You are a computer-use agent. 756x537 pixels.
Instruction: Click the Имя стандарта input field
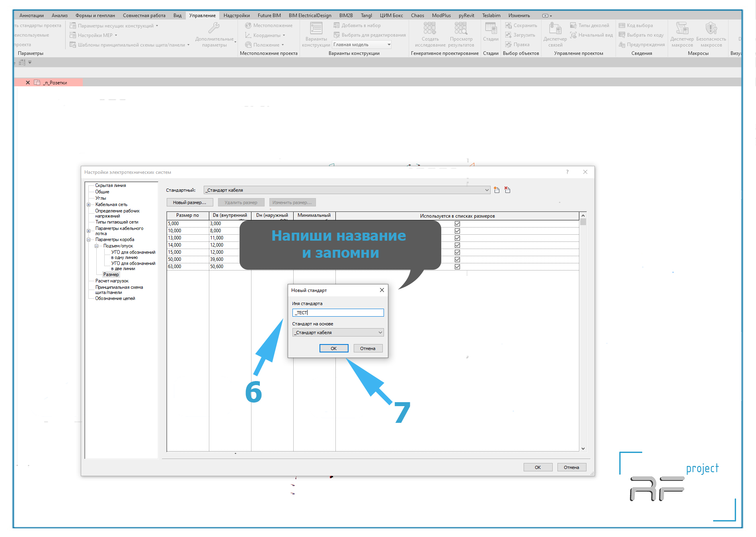338,313
